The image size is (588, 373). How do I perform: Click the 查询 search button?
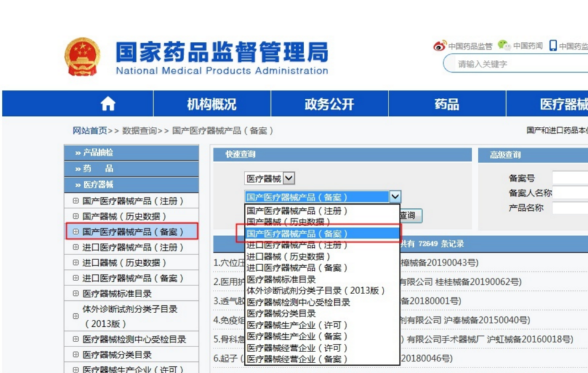point(411,215)
